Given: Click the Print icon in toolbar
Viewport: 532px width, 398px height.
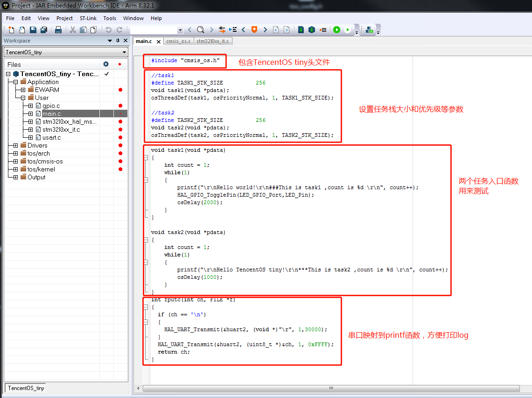Looking at the screenshot, I should 58,30.
